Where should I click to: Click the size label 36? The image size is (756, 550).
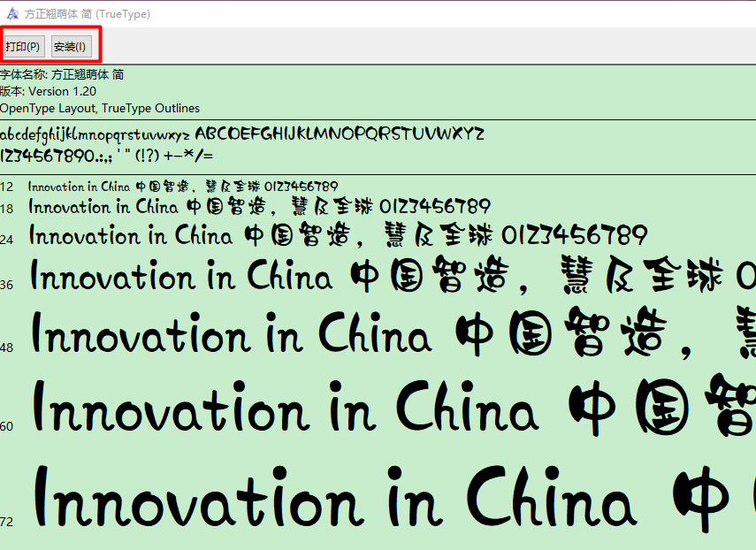[x=7, y=285]
